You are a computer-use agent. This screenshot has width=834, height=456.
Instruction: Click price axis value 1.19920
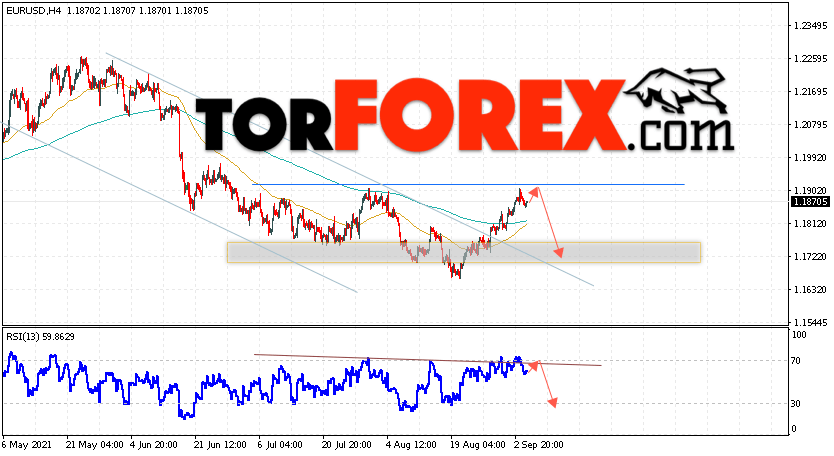811,157
